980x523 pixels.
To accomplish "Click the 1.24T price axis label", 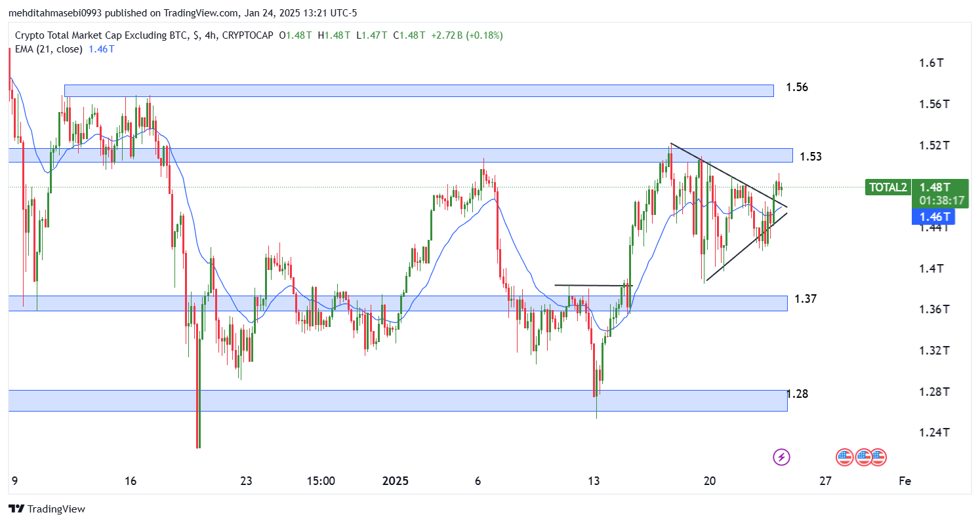I will click(x=934, y=433).
